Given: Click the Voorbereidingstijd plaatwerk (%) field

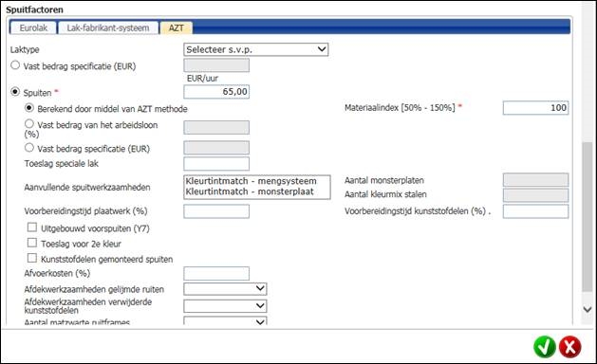Looking at the screenshot, I should click(x=216, y=211).
